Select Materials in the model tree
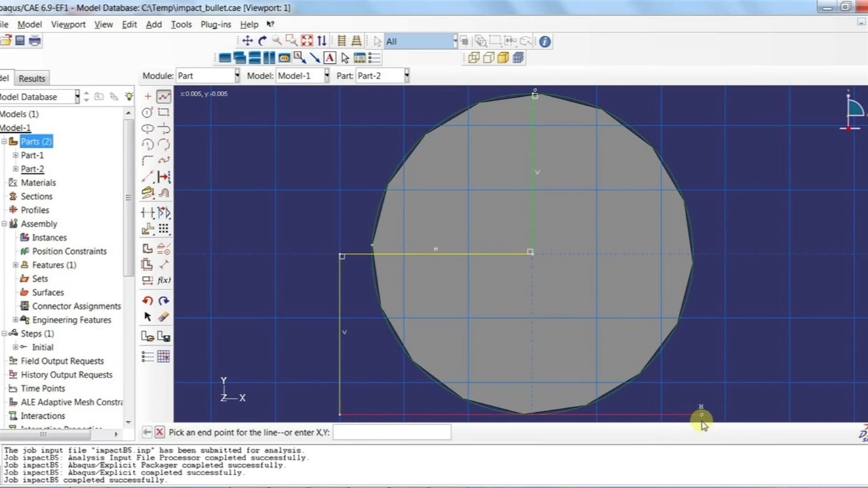 click(x=38, y=182)
